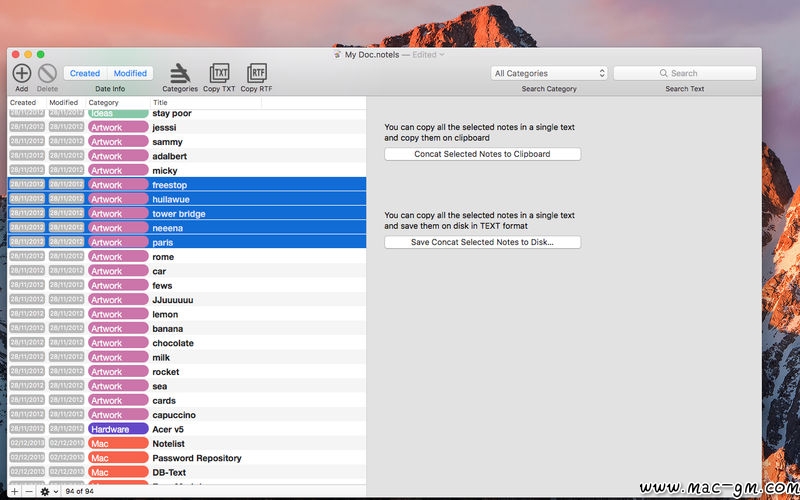Screen dimensions: 800x500
Task: Click the Delete note icon
Action: [47, 73]
